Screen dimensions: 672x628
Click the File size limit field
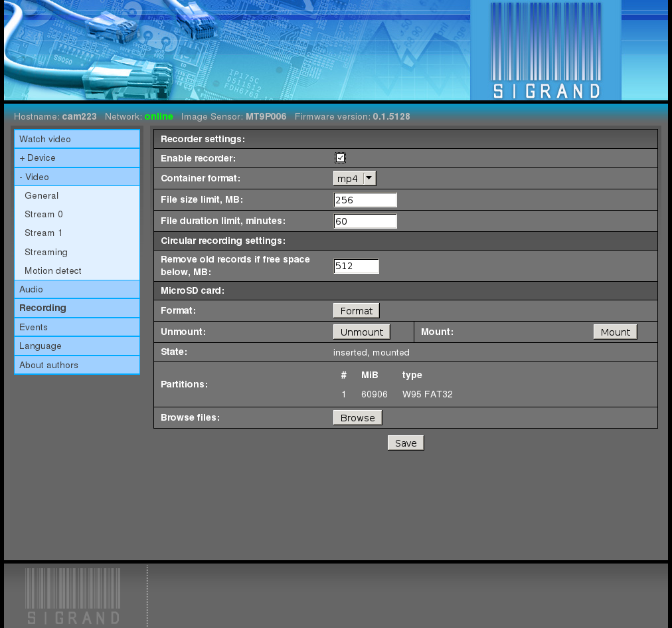(365, 200)
